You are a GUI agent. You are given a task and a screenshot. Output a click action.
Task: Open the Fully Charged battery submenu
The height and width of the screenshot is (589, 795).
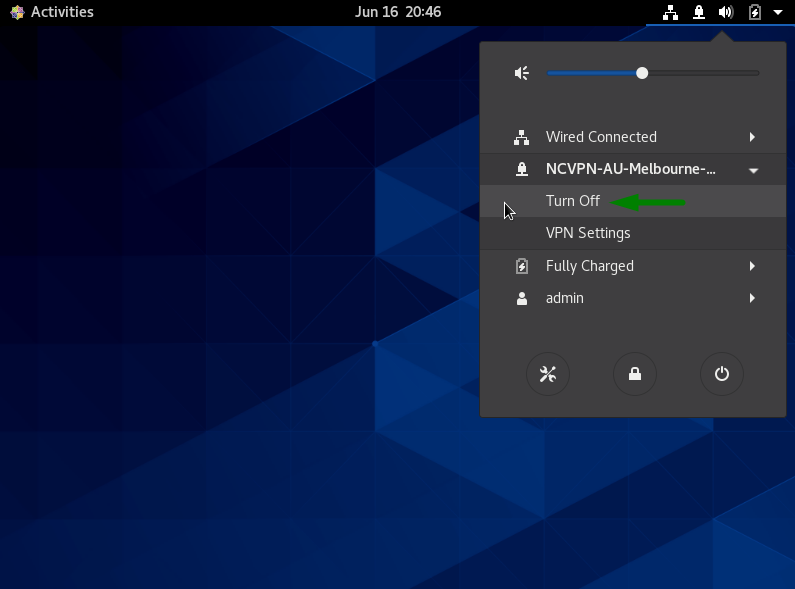pos(633,266)
